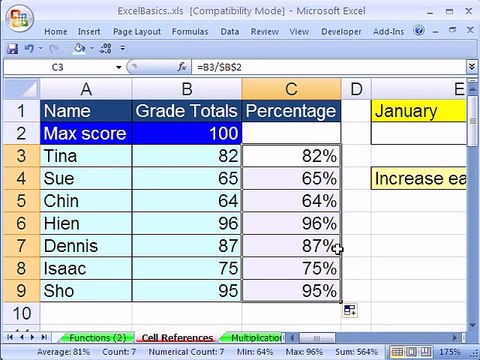
Task: Open the View ribbon tab
Action: tap(299, 32)
